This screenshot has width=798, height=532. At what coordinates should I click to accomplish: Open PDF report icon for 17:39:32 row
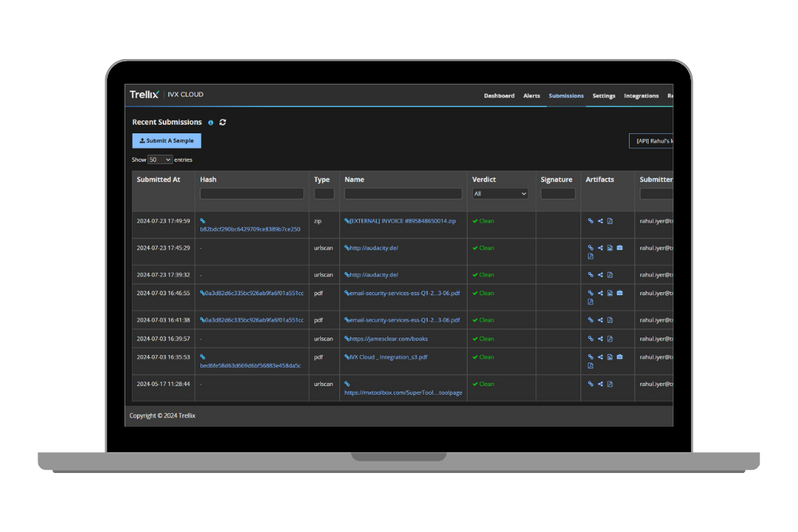(610, 275)
